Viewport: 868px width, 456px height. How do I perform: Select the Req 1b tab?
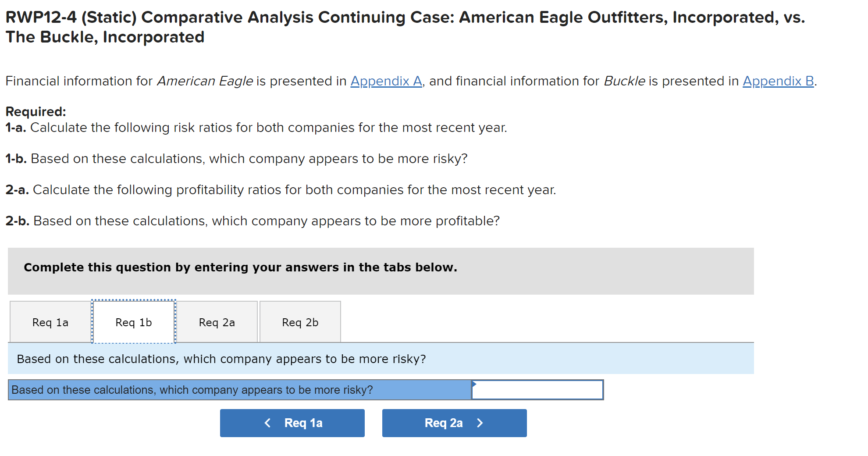(x=133, y=322)
